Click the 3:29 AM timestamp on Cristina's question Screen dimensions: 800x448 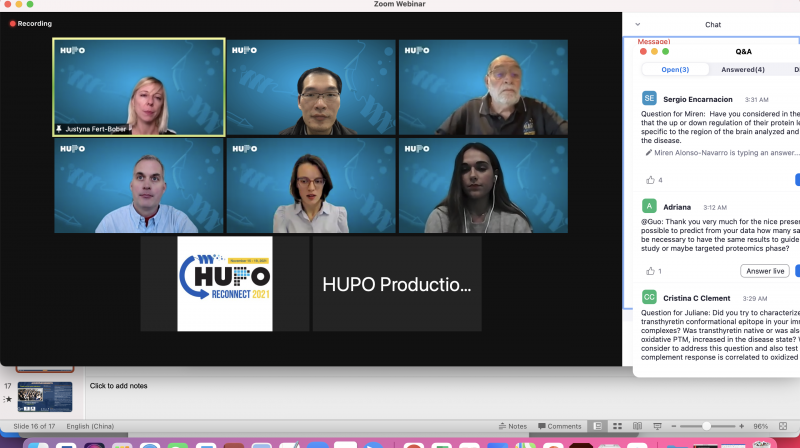[x=755, y=298]
